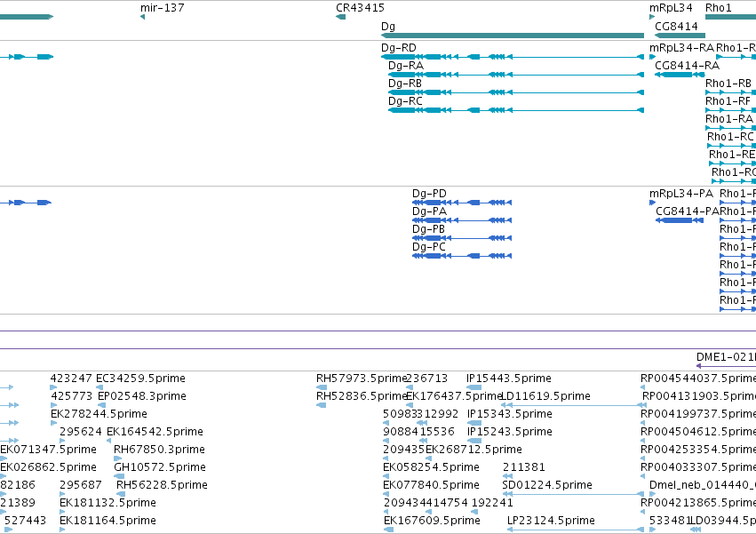
Task: Click the EP02548.3prime EST label
Action: (x=142, y=396)
